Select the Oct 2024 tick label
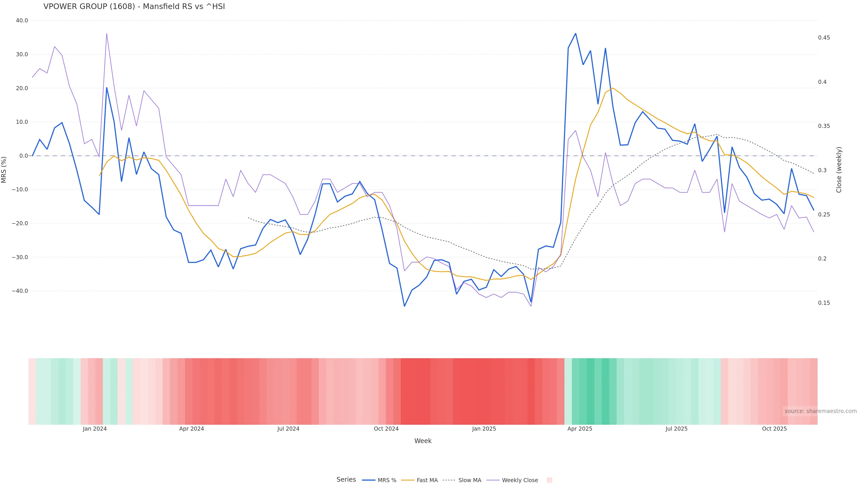The width and height of the screenshot is (868, 488). click(386, 429)
